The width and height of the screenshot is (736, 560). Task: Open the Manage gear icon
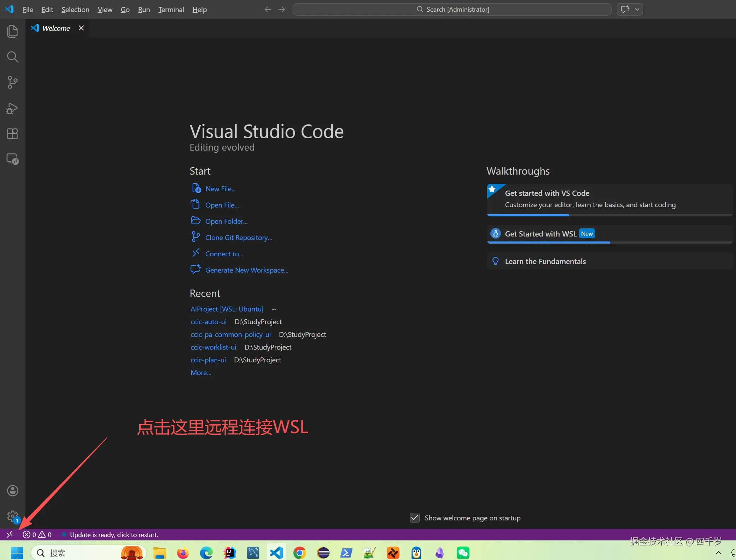[x=13, y=516]
